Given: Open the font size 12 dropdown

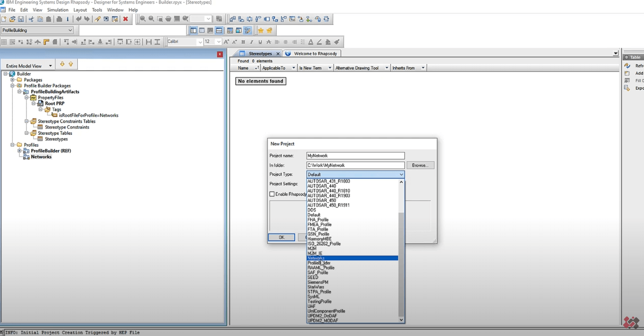Looking at the screenshot, I should point(219,42).
